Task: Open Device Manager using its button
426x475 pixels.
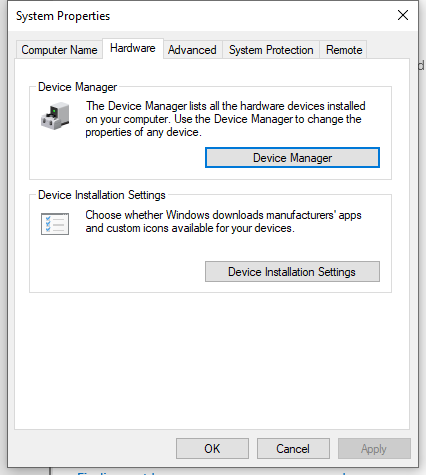Action: tap(292, 158)
